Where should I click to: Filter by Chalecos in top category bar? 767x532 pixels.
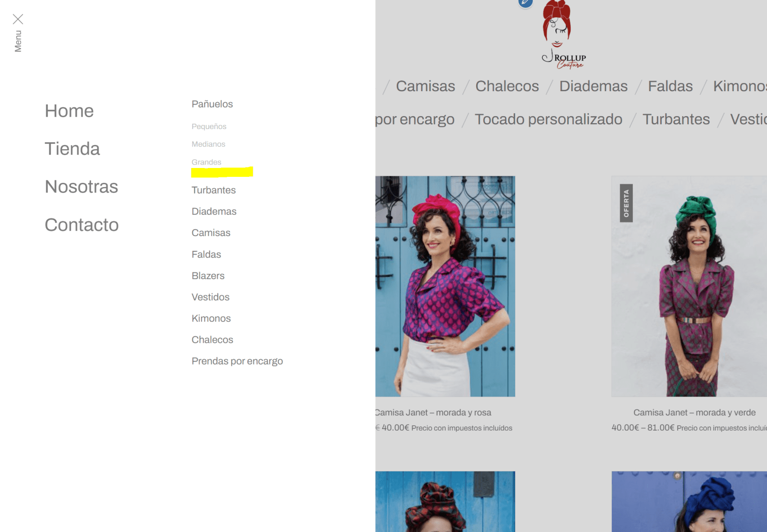tap(507, 86)
